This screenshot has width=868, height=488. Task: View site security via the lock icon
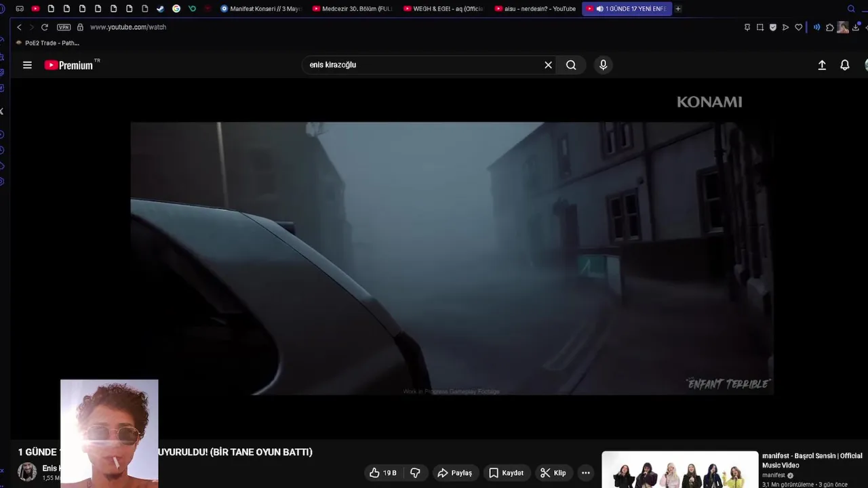click(x=80, y=27)
